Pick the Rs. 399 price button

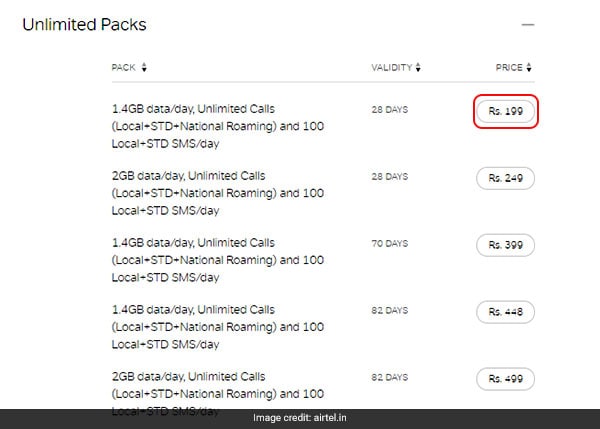click(506, 245)
